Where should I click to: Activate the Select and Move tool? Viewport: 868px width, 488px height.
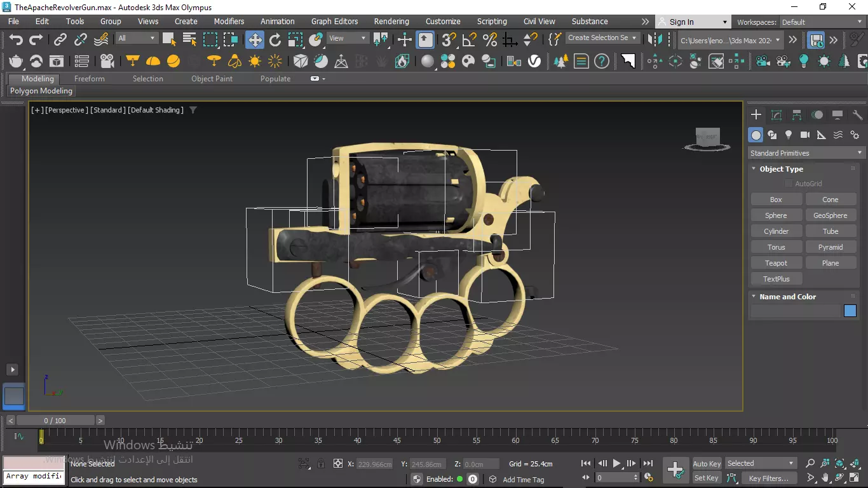(x=254, y=40)
